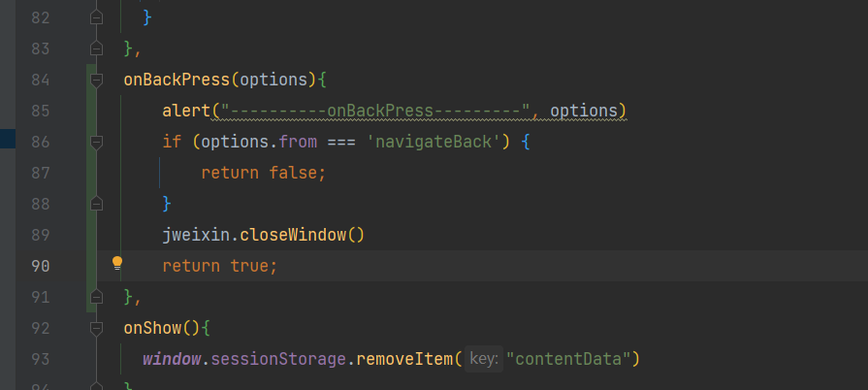Viewport: 868px width, 390px height.
Task: Click the italic window keyword
Action: coord(172,360)
